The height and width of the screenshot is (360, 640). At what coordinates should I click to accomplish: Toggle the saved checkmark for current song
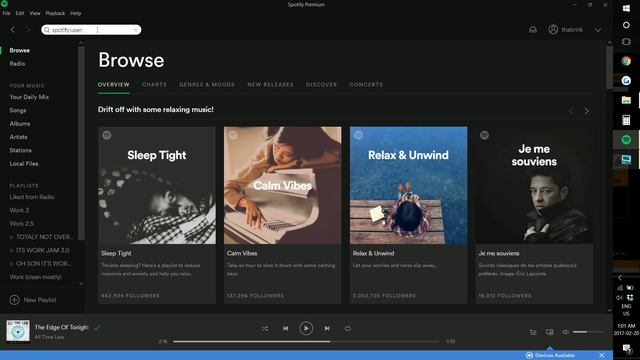pyautogui.click(x=97, y=327)
